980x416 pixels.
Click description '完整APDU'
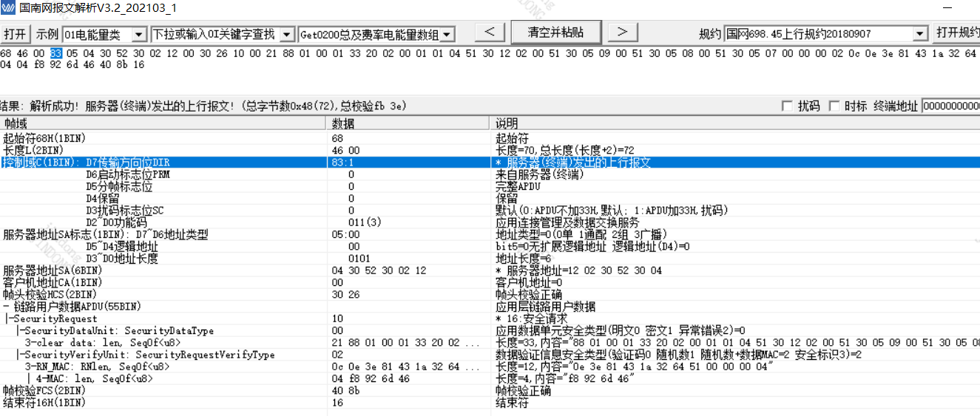click(x=517, y=186)
